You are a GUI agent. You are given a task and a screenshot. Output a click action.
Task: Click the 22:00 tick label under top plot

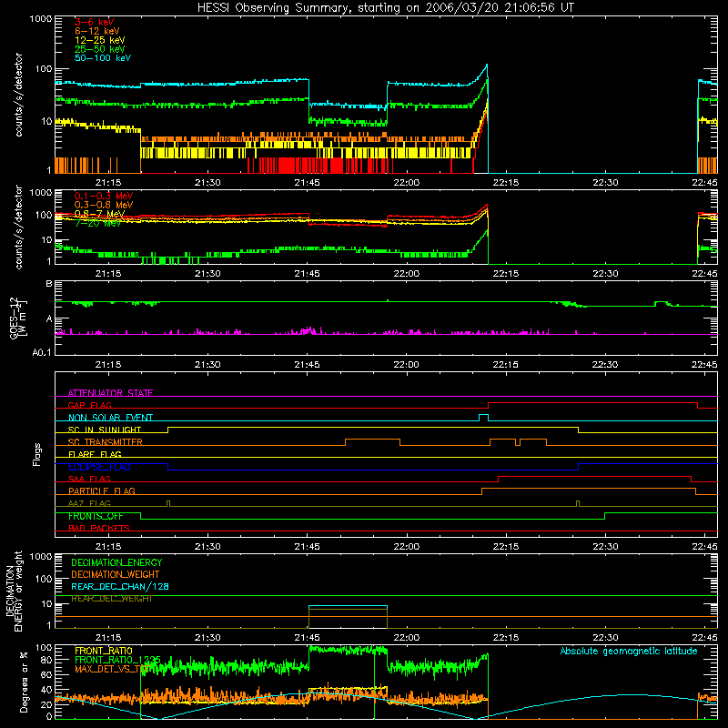(406, 183)
